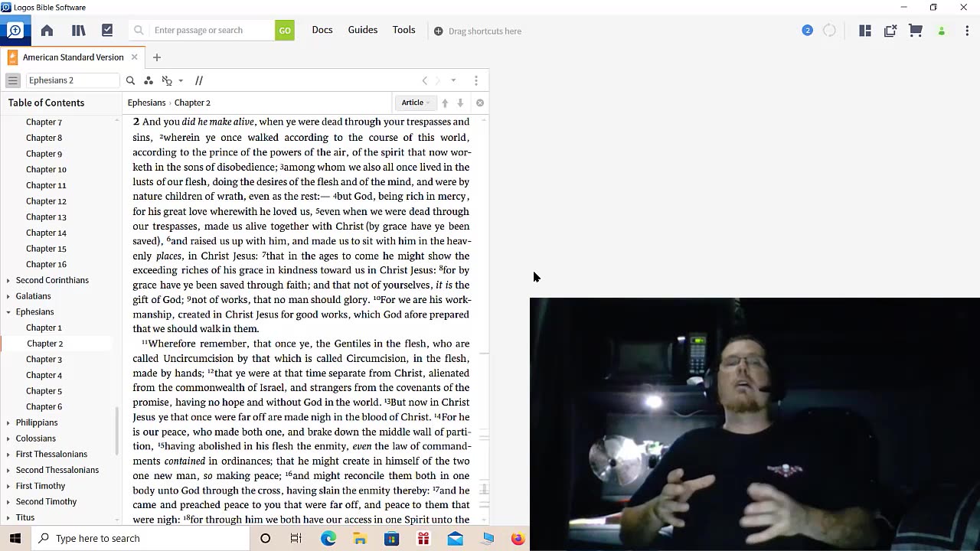
Task: Open the main application kebab menu
Action: [x=967, y=31]
